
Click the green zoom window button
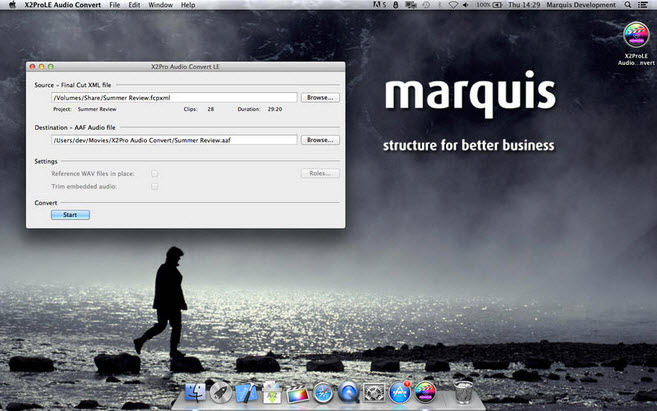tap(51, 67)
